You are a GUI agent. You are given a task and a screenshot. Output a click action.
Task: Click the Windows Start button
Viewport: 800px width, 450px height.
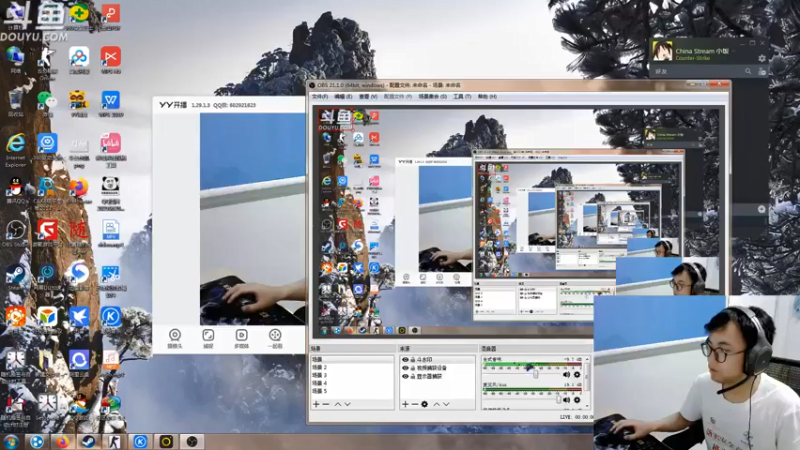pyautogui.click(x=10, y=441)
